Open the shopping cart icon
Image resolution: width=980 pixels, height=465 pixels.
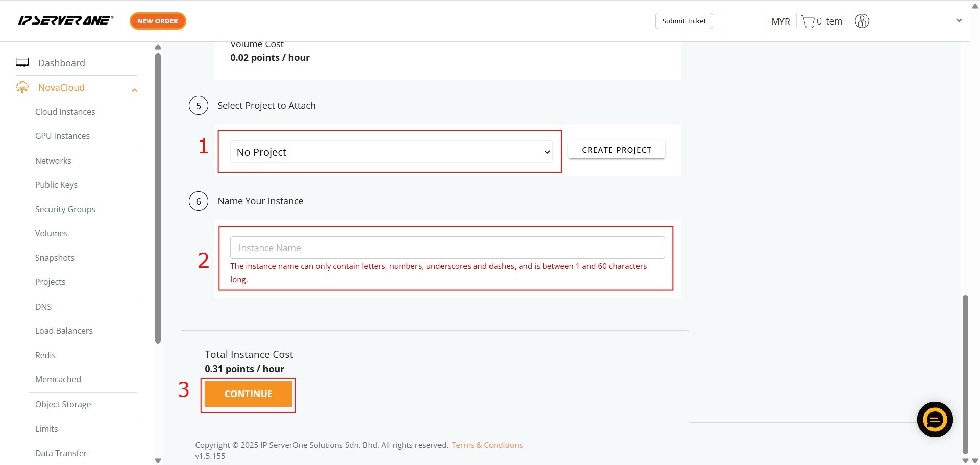click(807, 21)
